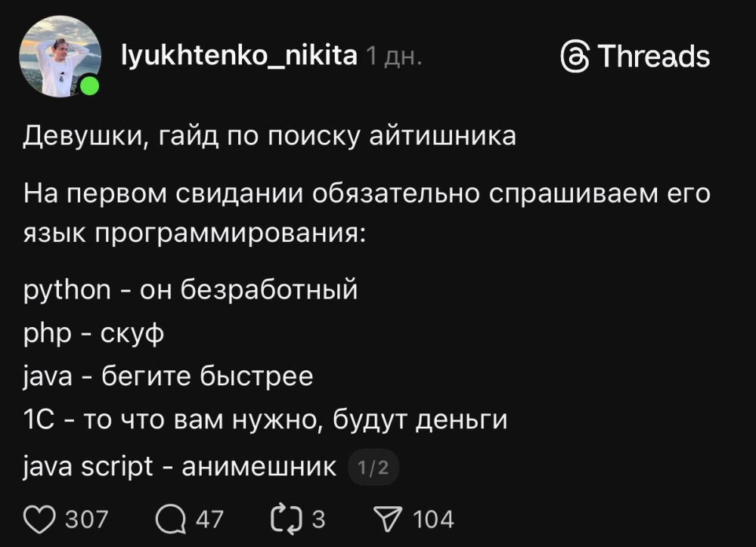The image size is (756, 547).
Task: Open comments via the speech bubble icon
Action: [171, 519]
